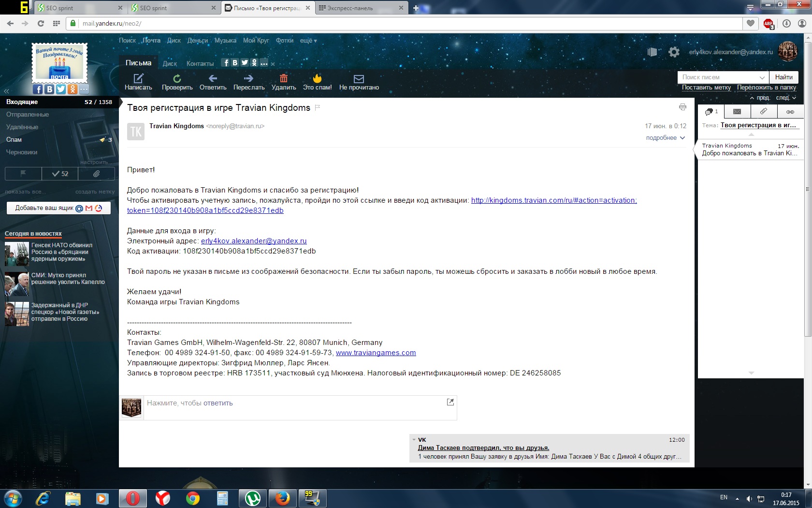Open Google Chrome from the taskbar

point(193,498)
